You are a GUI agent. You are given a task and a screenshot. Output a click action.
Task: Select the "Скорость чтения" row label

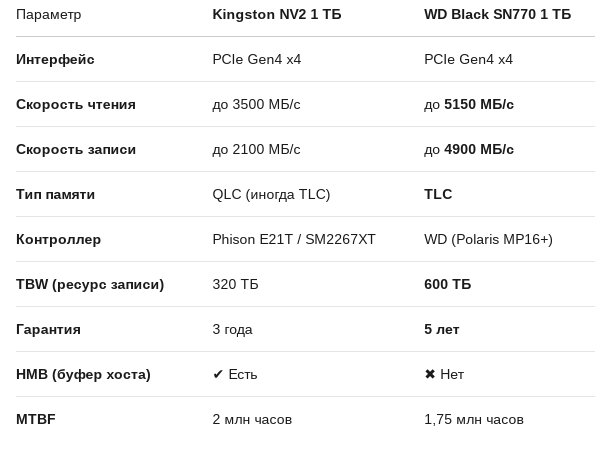click(x=76, y=104)
